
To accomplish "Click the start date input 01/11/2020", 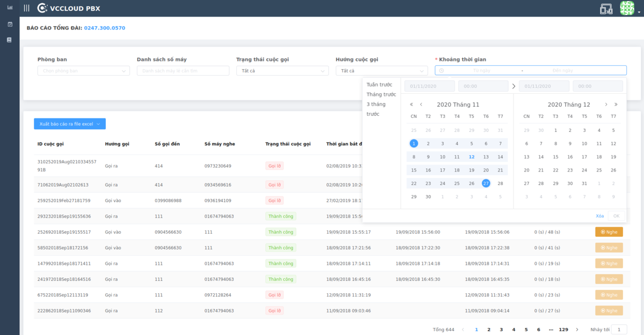I will click(430, 86).
